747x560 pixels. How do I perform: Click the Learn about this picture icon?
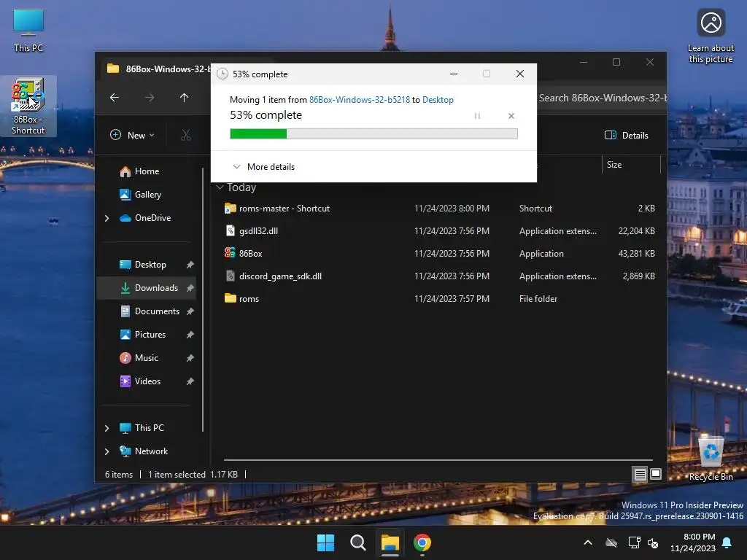711,36
